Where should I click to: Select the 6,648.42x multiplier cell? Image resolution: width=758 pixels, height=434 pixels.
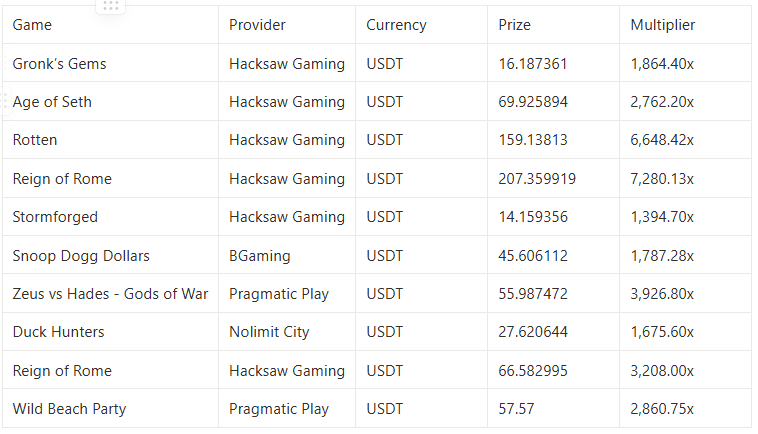[685, 140]
